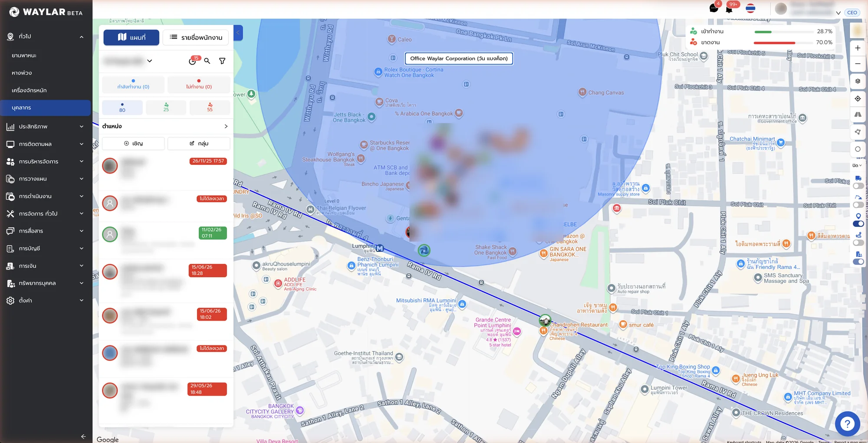868x443 pixels.
Task: Open เครื่องจักรหนัก heavy machinery page
Action: click(46, 90)
